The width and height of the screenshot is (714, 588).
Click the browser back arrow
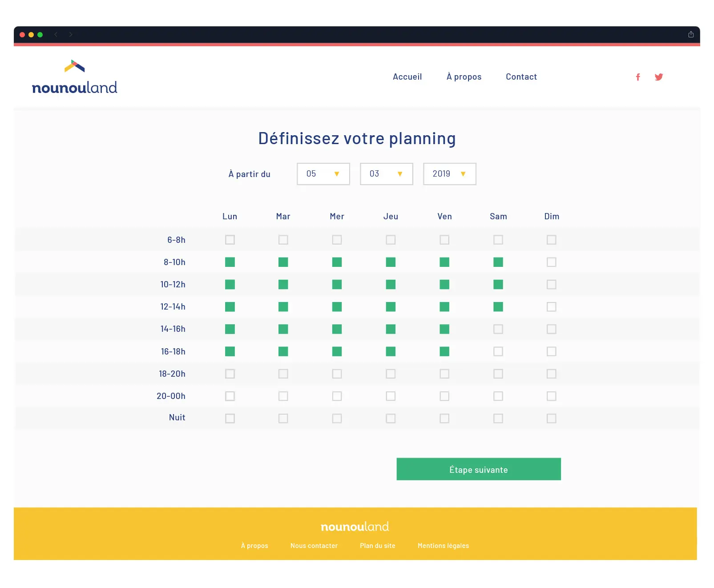click(x=56, y=35)
